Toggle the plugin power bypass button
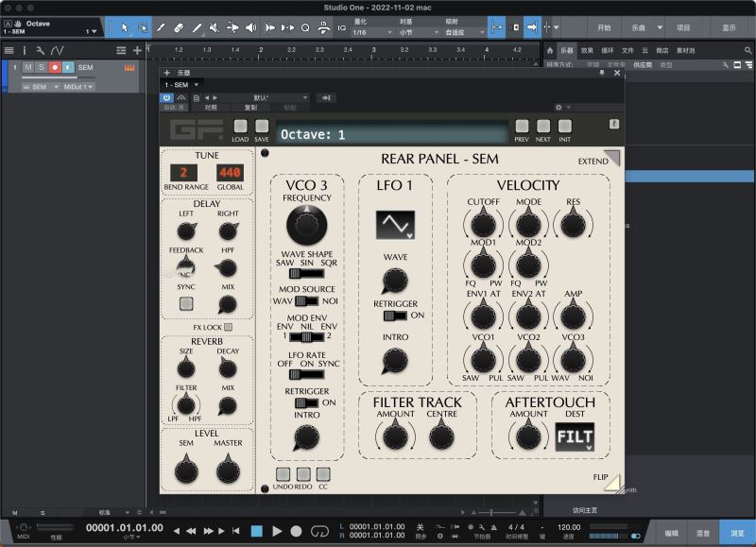Image resolution: width=756 pixels, height=547 pixels. pos(166,98)
